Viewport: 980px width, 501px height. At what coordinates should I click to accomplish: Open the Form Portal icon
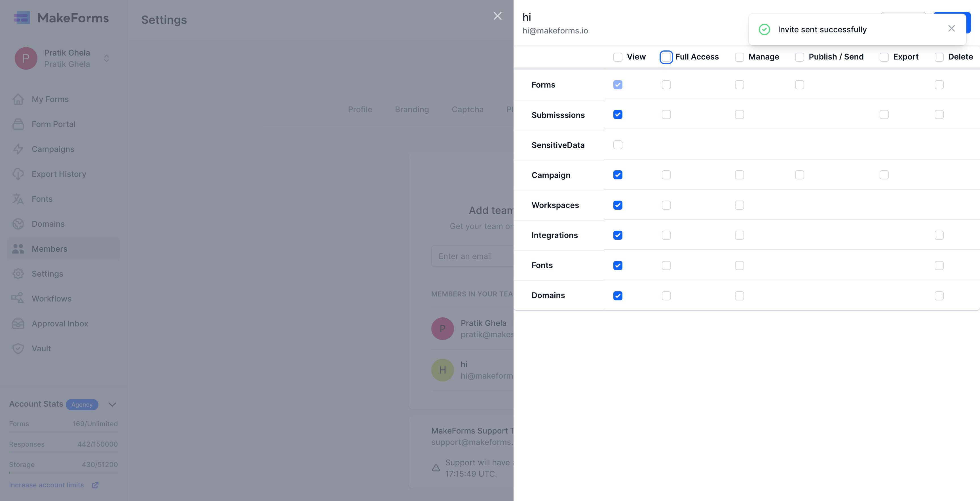tap(18, 124)
